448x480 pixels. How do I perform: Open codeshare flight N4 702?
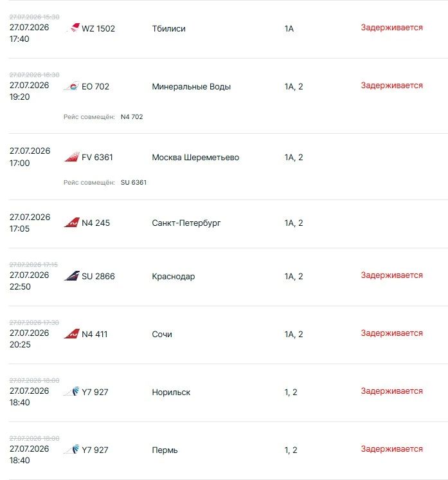132,116
